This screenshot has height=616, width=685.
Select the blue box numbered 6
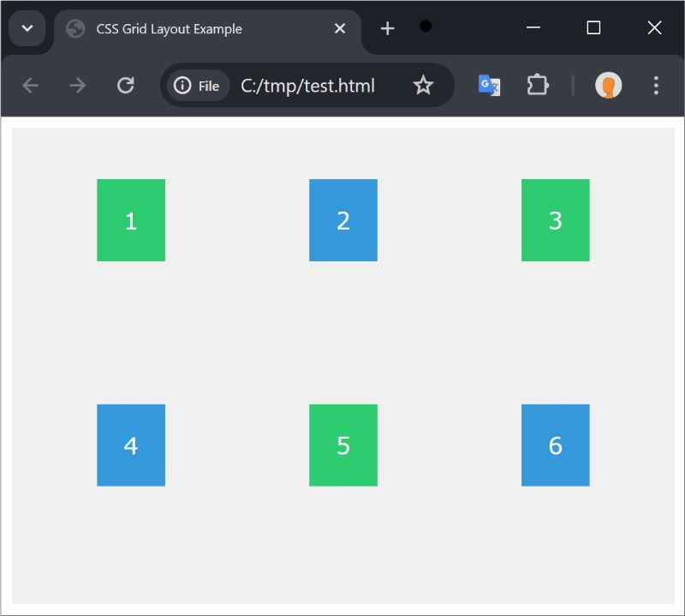[555, 445]
